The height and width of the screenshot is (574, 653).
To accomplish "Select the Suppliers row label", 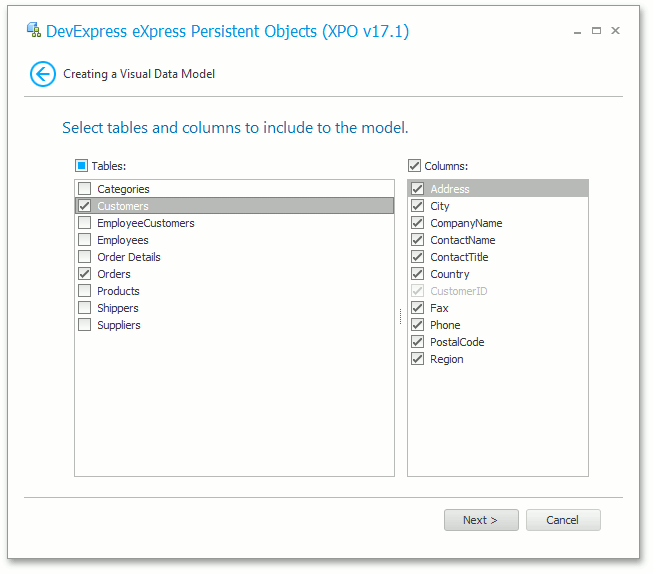I will (x=119, y=325).
